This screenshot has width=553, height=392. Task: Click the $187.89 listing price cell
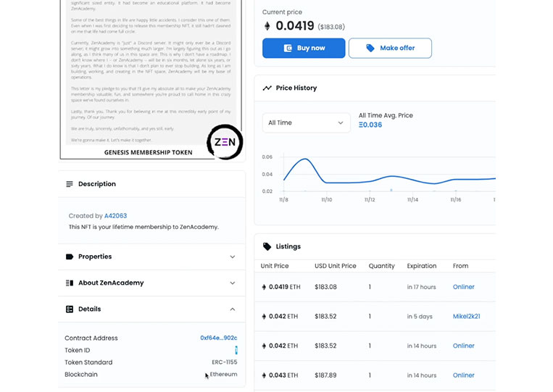coord(325,375)
